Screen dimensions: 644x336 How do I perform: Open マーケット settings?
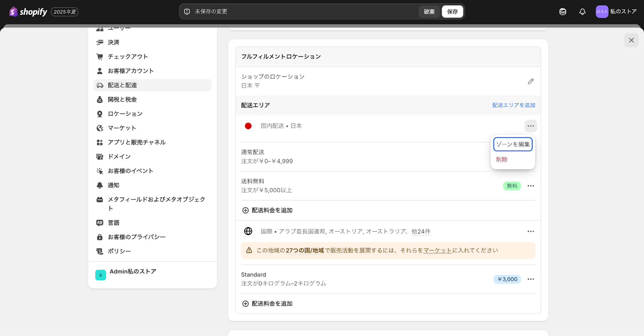coord(153,128)
